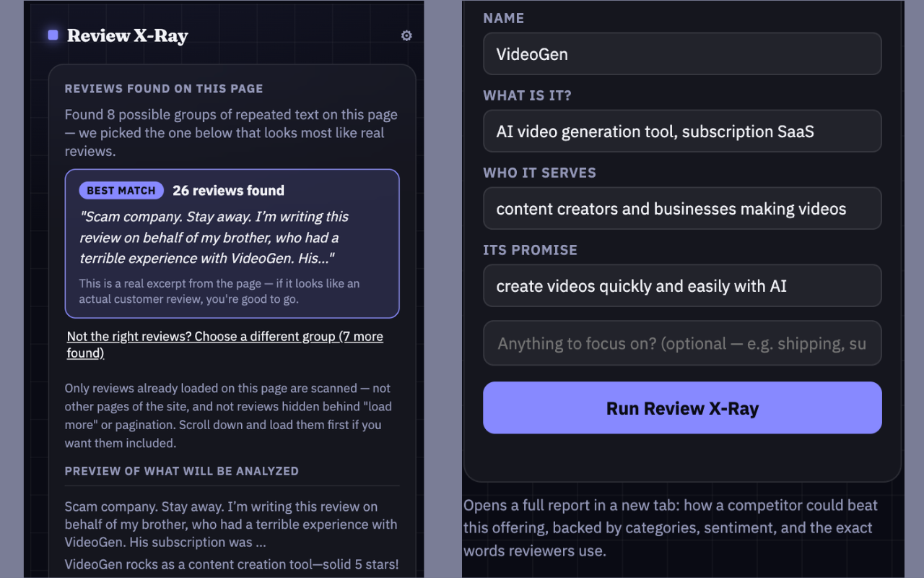The width and height of the screenshot is (924, 578).
Task: Select the Best Match review group card
Action: click(x=232, y=243)
